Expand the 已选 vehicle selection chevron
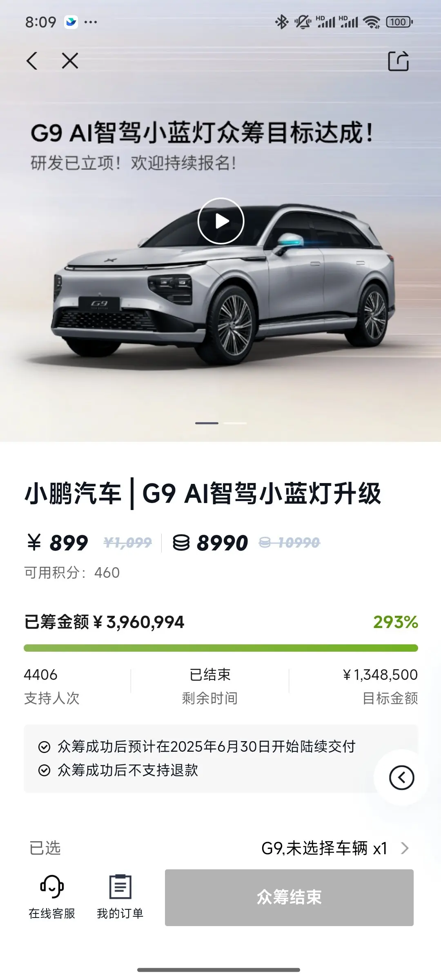Image resolution: width=441 pixels, height=980 pixels. pos(405,849)
